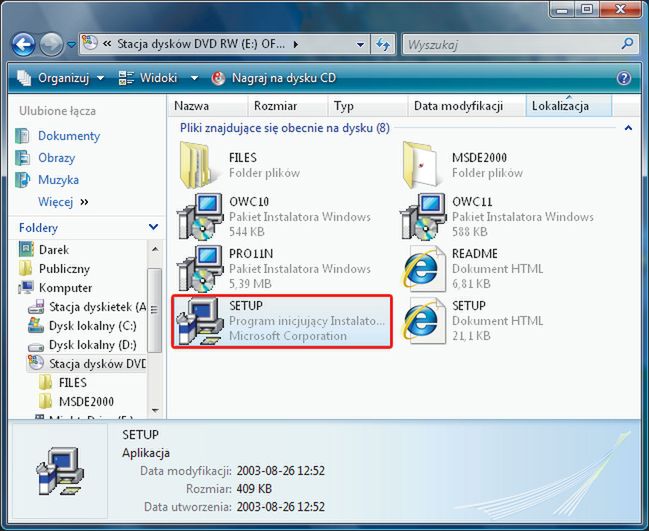This screenshot has height=531, width=649.
Task: Click Windows logo icon of Dysk lokalny (C:)
Action: tap(36, 325)
